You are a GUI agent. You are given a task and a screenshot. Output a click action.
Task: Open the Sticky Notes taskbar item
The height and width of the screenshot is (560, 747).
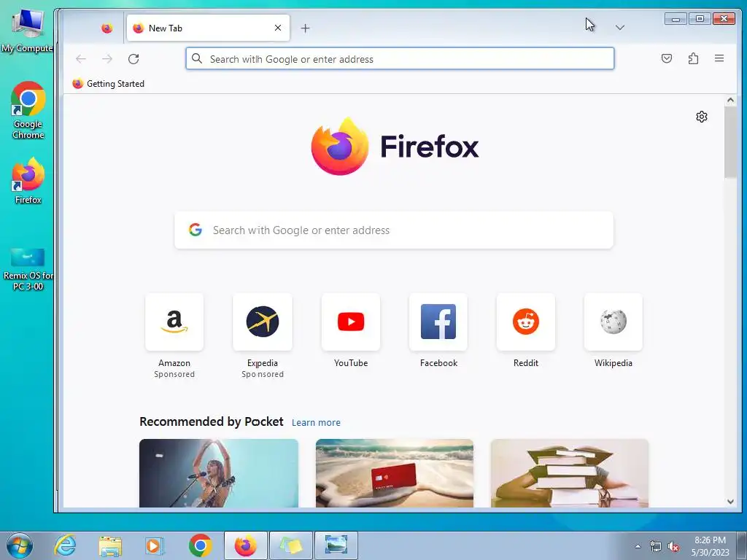290,545
